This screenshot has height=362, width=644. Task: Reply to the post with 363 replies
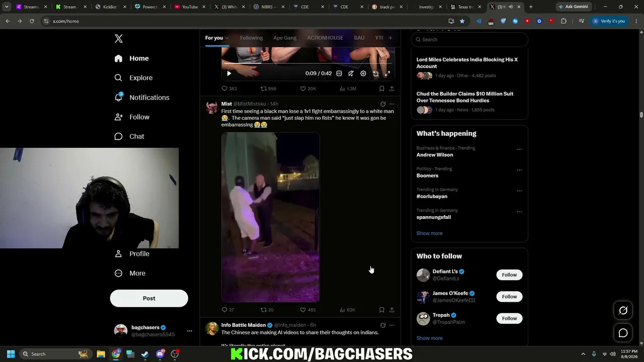tap(229, 88)
